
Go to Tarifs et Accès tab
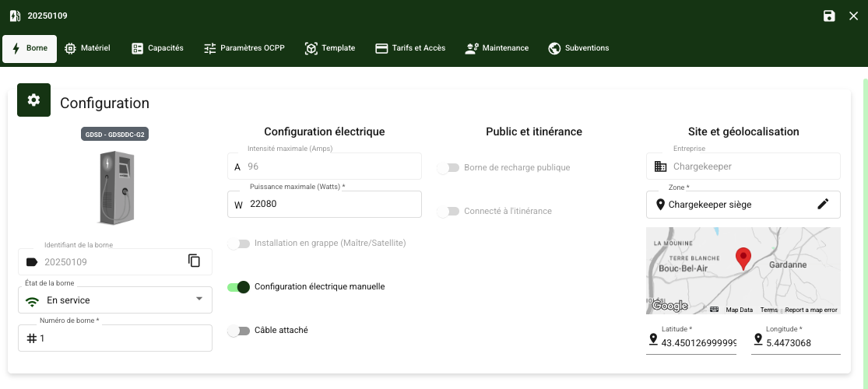(x=410, y=48)
